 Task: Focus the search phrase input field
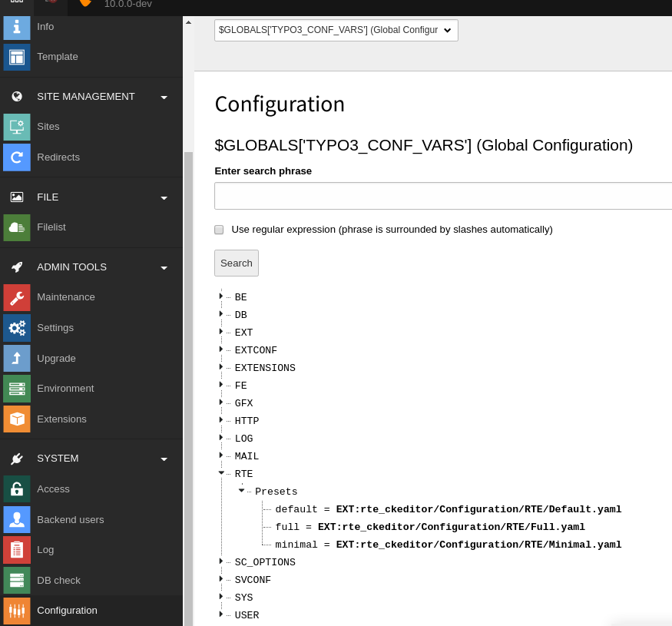point(443,196)
